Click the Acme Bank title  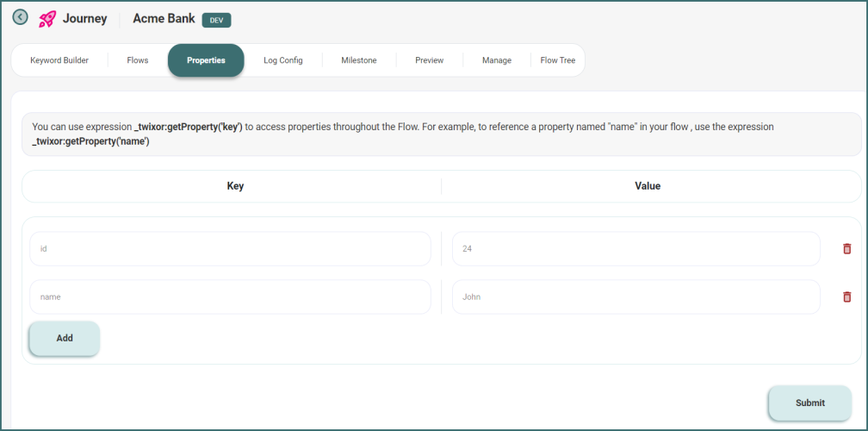click(x=164, y=19)
